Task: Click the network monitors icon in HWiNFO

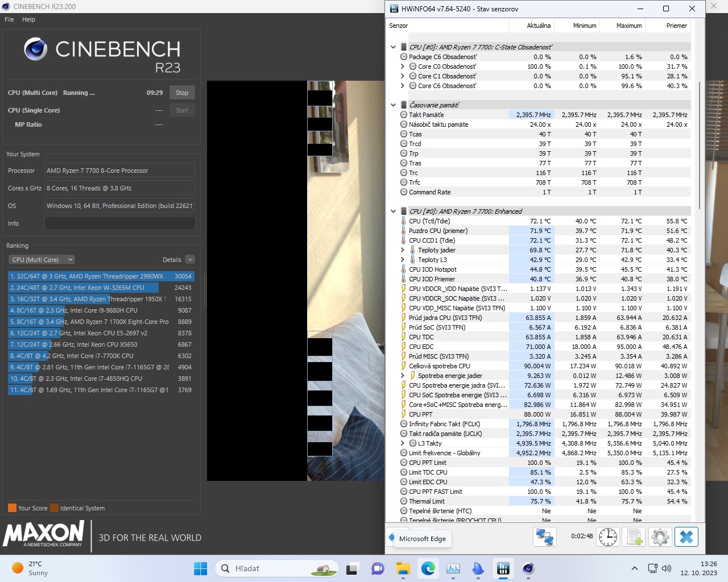Action: (x=544, y=537)
